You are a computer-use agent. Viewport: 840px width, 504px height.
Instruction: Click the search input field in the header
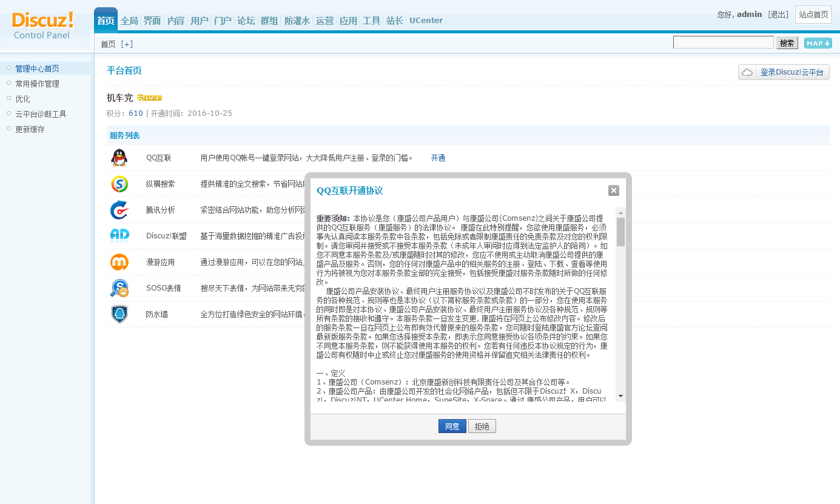point(724,42)
